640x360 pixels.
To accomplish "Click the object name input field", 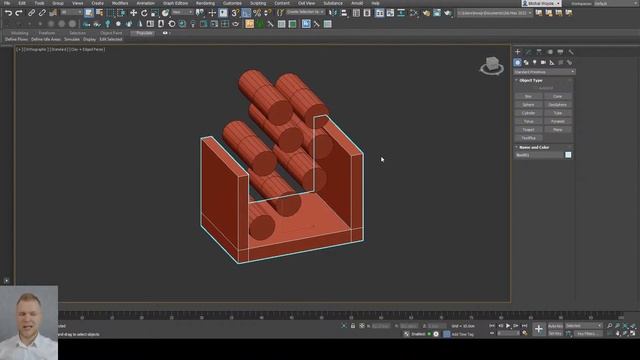I will (539, 155).
